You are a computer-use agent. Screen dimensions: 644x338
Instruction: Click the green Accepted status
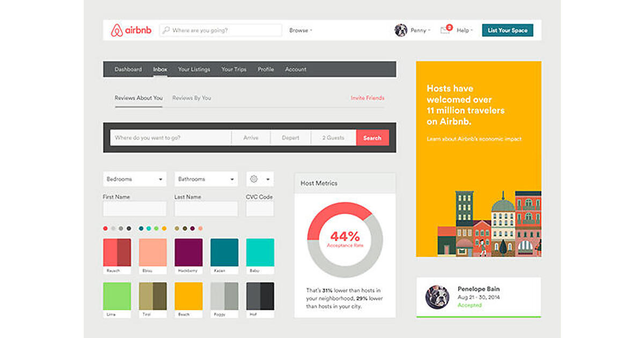click(470, 305)
